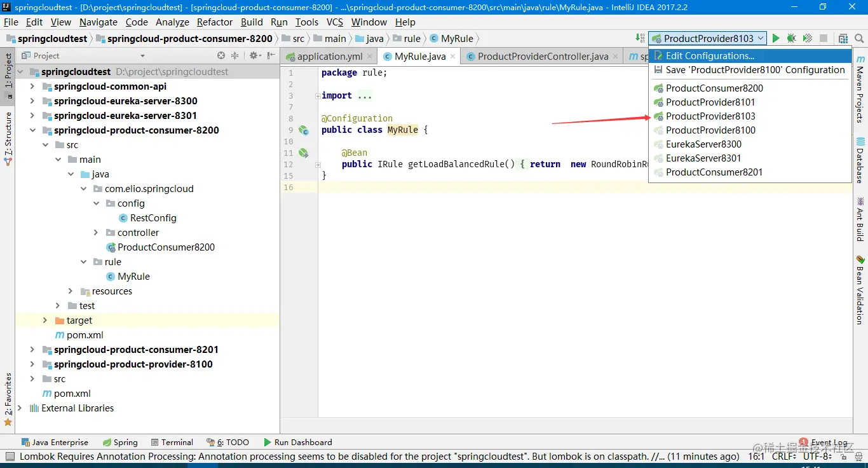The height and width of the screenshot is (468, 868).
Task: Select ProductConsumer8201 run configuration
Action: (750, 172)
